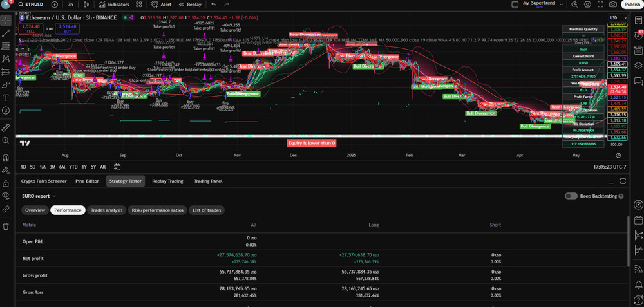The width and height of the screenshot is (644, 307).
Task: Open the emoji icons tool
Action: (x=6, y=111)
